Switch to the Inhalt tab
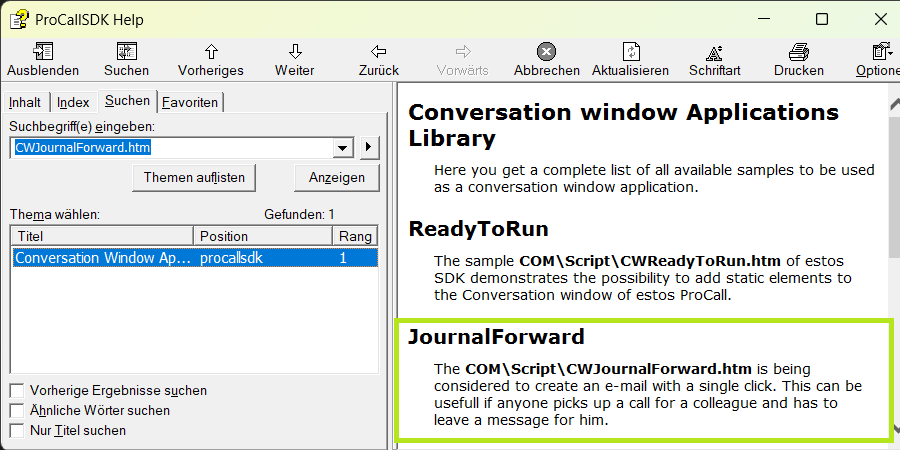 click(x=25, y=102)
